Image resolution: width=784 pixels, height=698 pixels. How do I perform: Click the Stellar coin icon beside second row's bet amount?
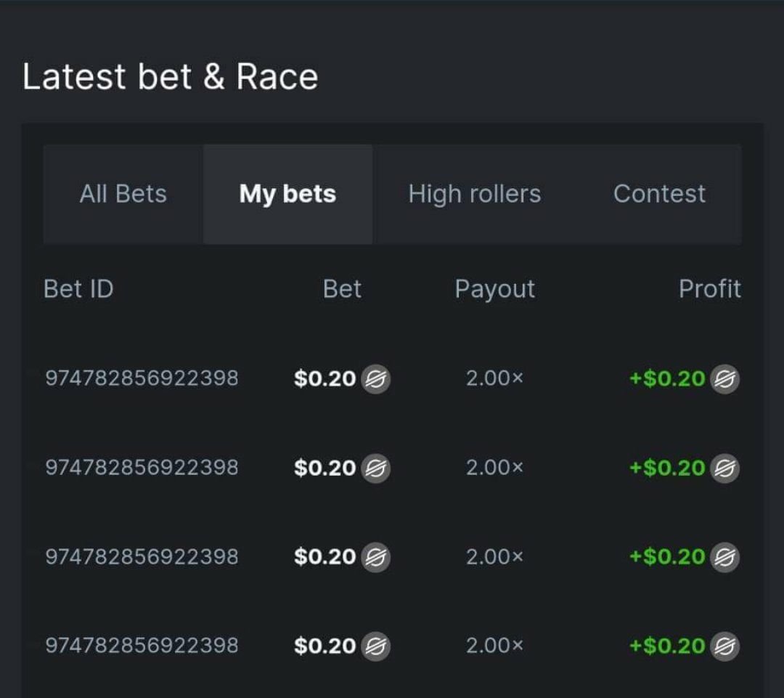375,468
